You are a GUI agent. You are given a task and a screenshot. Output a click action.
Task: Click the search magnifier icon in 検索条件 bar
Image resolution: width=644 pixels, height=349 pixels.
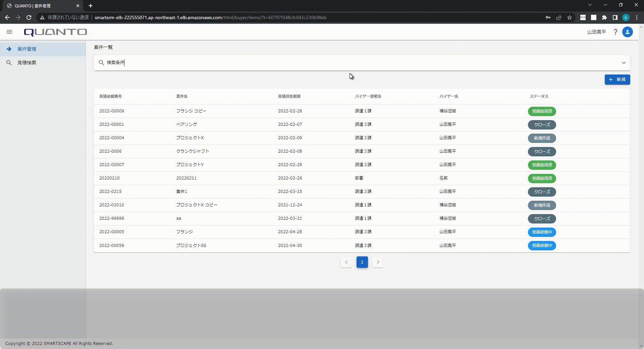pos(101,62)
